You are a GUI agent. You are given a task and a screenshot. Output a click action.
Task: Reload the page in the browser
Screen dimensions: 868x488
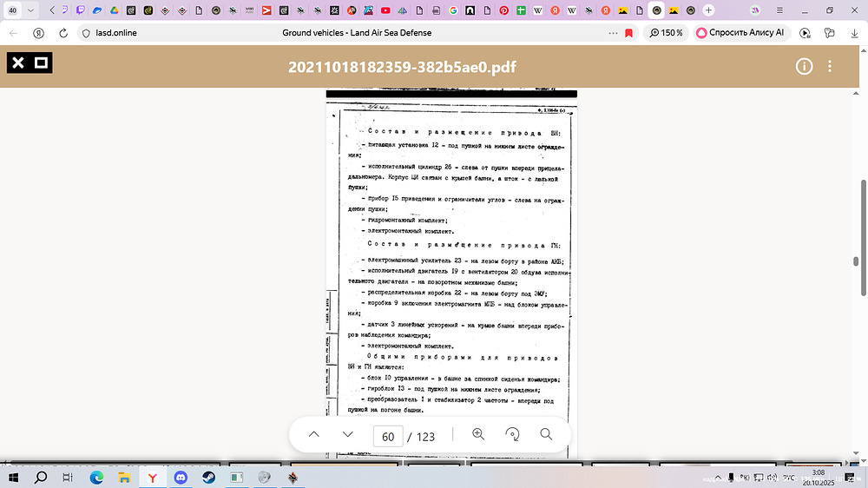click(63, 33)
